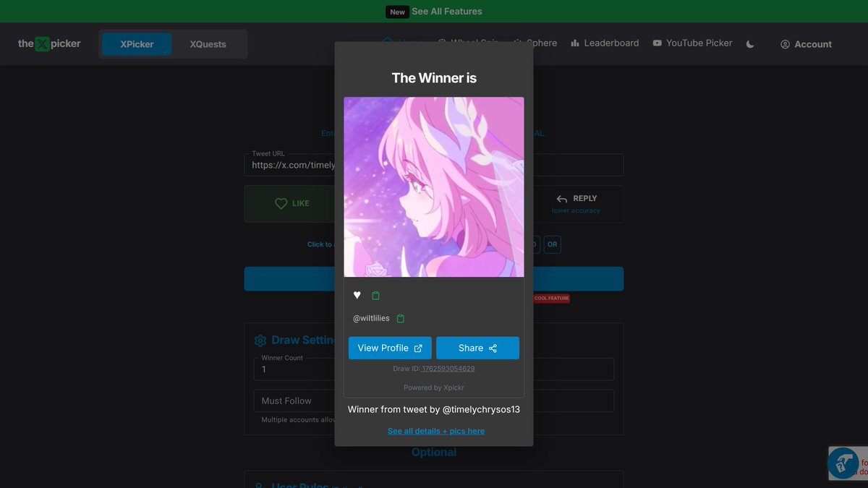Click the Winner from tweet by @timelychrysos13 text
Screen dimensions: 868x488
coord(434,409)
